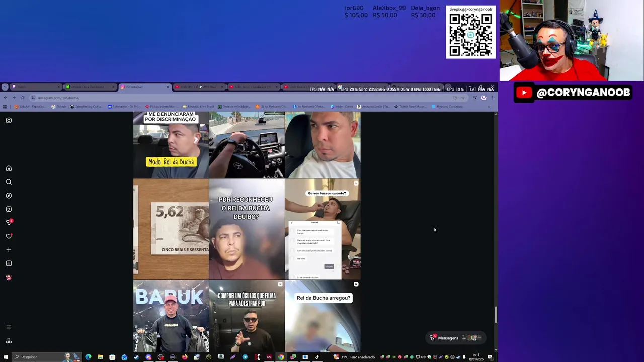
Task: Open the taskbar clock and date
Action: pos(476,357)
